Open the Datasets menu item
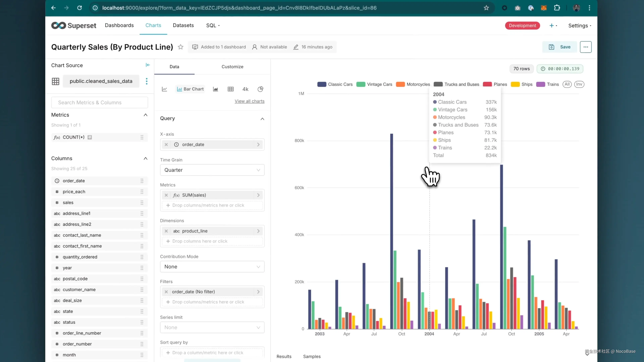This screenshot has width=644, height=362. point(183,25)
